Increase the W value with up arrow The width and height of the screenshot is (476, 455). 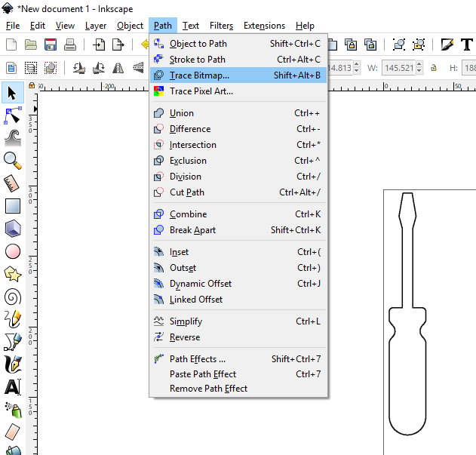[x=419, y=64]
